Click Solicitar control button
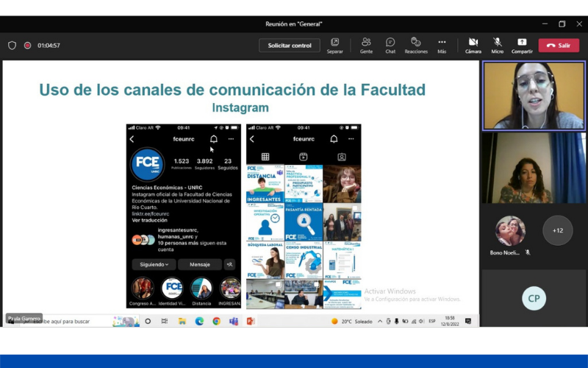This screenshot has height=368, width=588. [289, 46]
